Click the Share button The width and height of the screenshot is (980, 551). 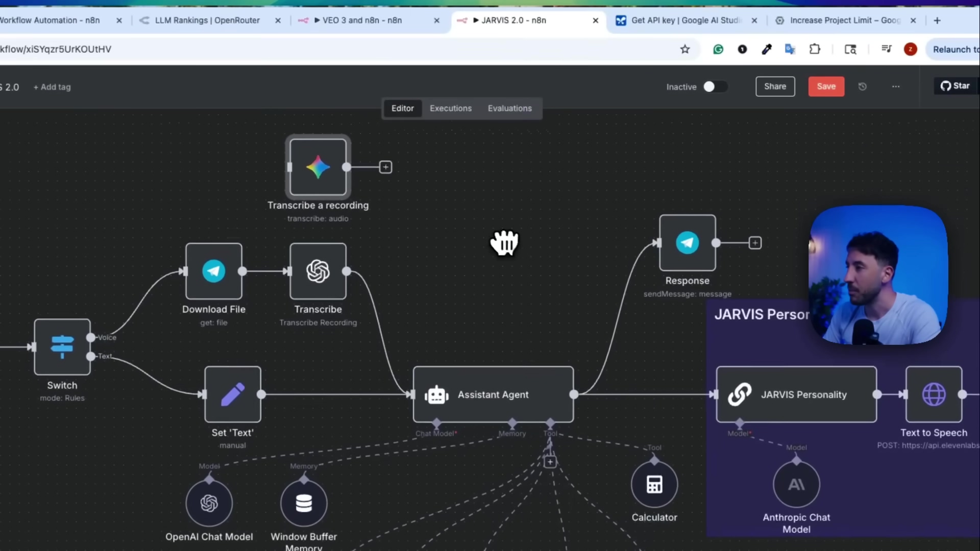click(775, 86)
